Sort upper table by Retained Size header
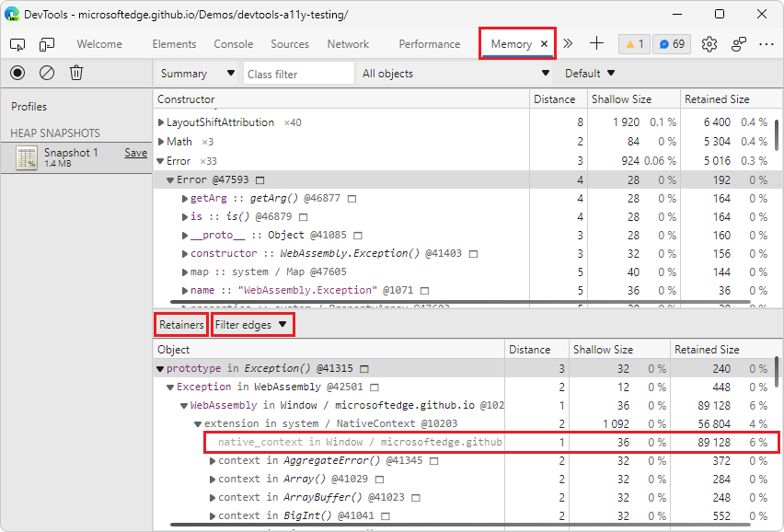 point(729,99)
